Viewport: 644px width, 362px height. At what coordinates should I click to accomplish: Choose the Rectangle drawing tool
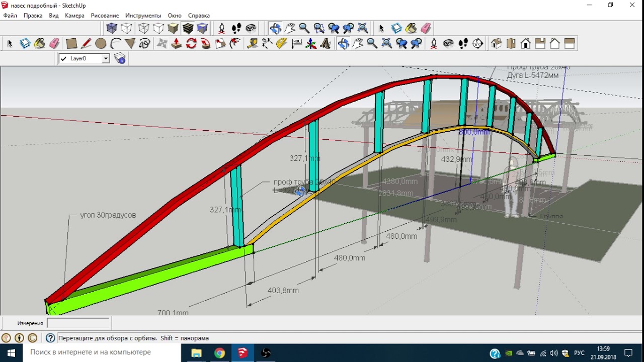(x=71, y=44)
